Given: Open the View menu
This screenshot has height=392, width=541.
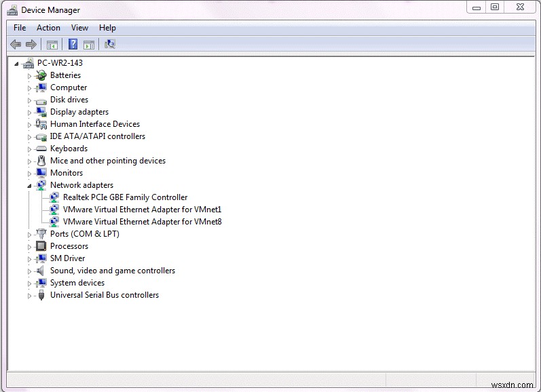Looking at the screenshot, I should (79, 28).
